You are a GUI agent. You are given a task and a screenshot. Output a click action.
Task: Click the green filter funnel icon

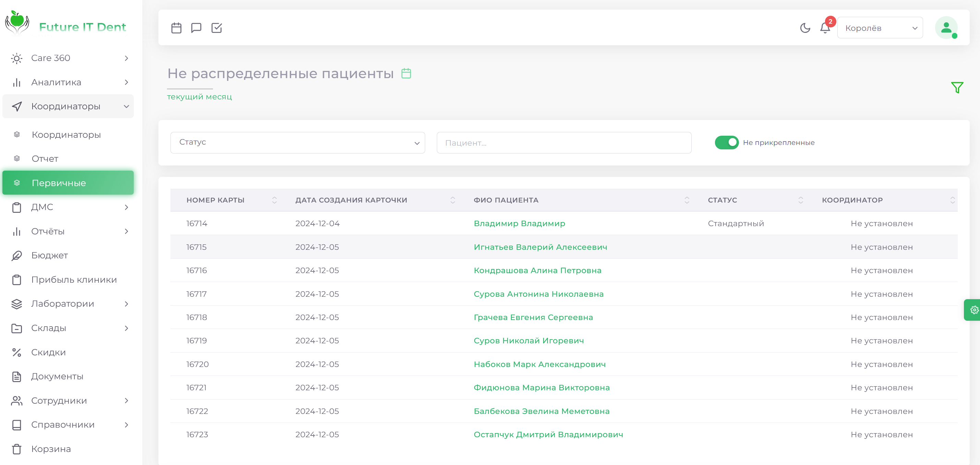957,87
